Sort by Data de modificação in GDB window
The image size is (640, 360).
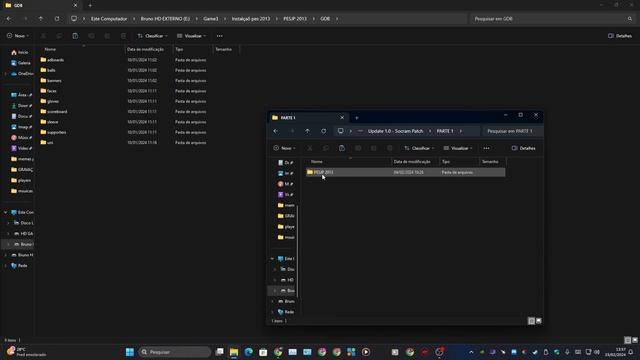[x=145, y=49]
